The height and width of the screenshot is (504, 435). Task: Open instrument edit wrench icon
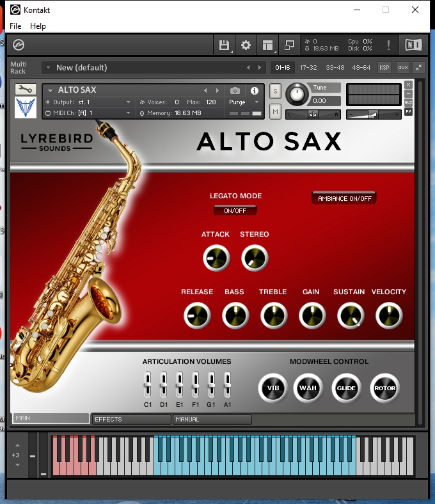(x=26, y=89)
